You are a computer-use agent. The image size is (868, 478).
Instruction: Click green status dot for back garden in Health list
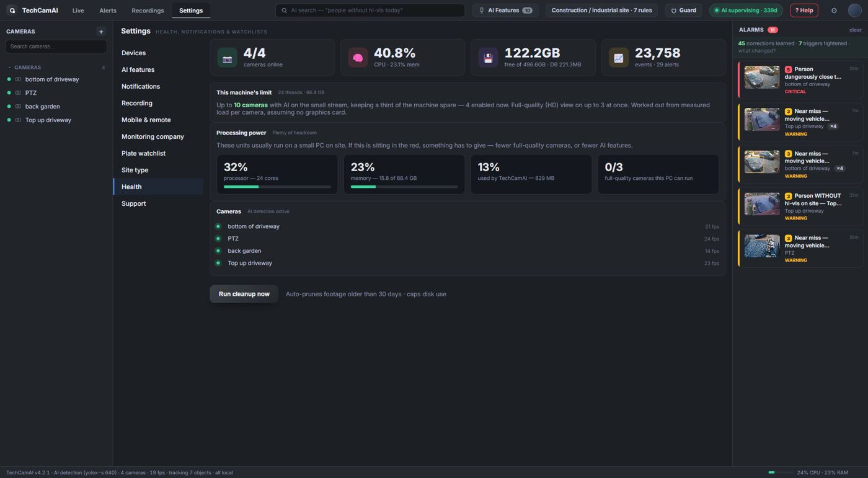tap(218, 251)
